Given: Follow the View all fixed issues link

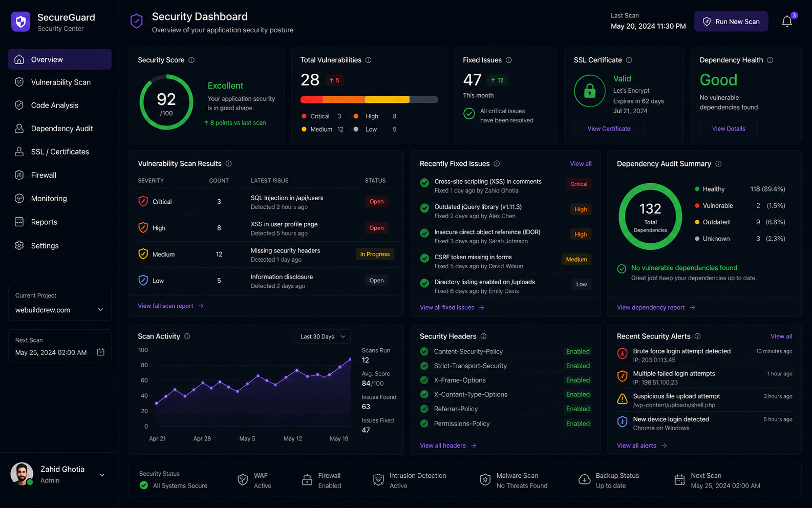Looking at the screenshot, I should (x=453, y=307).
